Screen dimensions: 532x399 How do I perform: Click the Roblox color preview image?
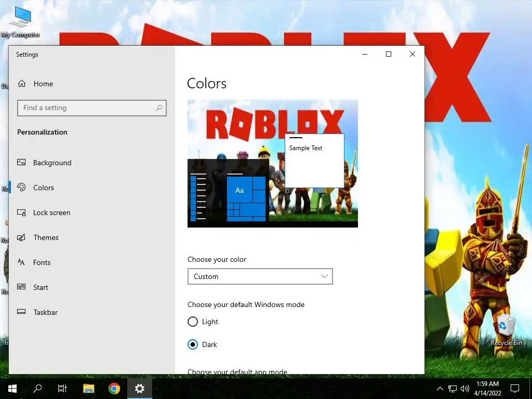click(x=272, y=163)
